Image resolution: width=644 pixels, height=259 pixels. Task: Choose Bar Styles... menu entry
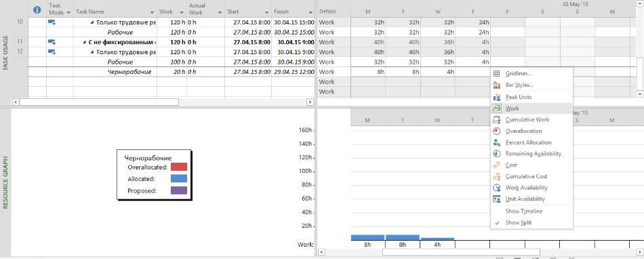click(x=531, y=85)
